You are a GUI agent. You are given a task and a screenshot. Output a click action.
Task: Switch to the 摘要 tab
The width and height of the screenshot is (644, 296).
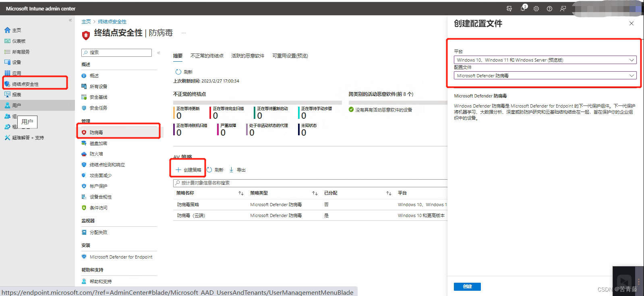[178, 56]
